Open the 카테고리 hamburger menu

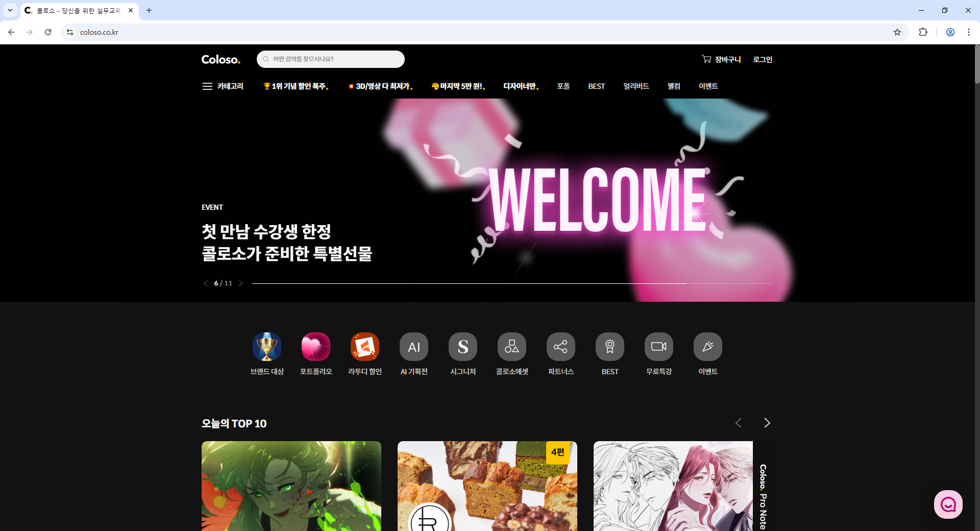point(223,86)
